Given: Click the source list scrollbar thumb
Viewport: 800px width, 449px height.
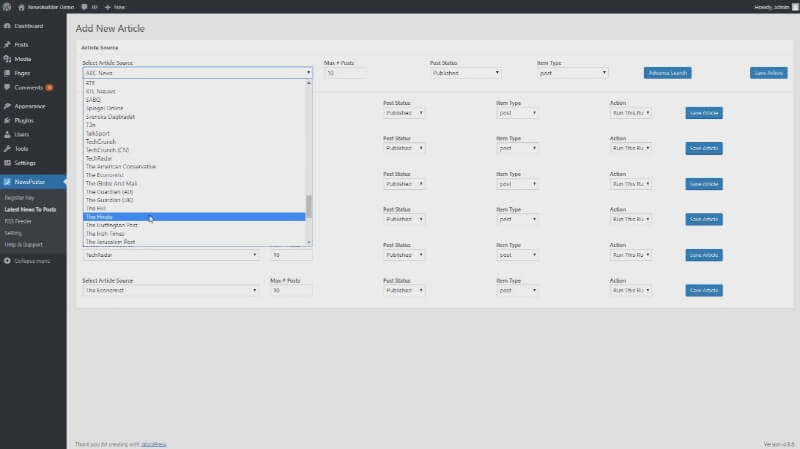Looking at the screenshot, I should (x=309, y=206).
